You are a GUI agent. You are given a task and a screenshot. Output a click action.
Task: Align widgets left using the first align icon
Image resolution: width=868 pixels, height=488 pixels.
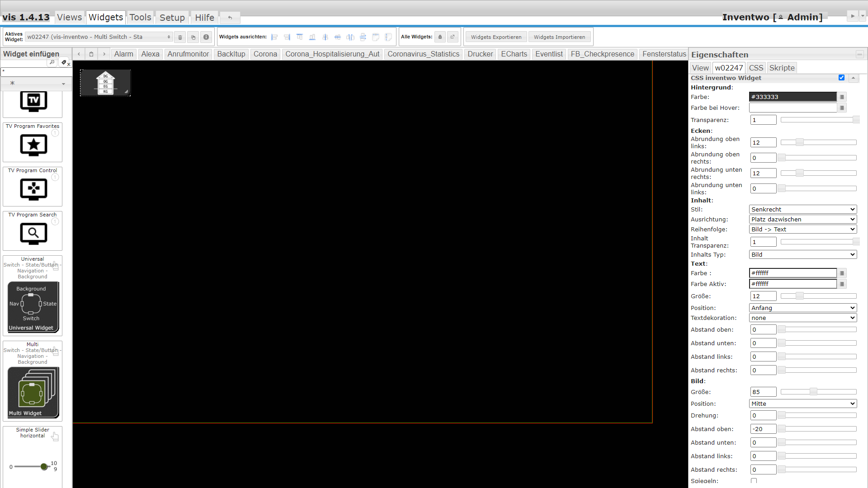pyautogui.click(x=274, y=37)
